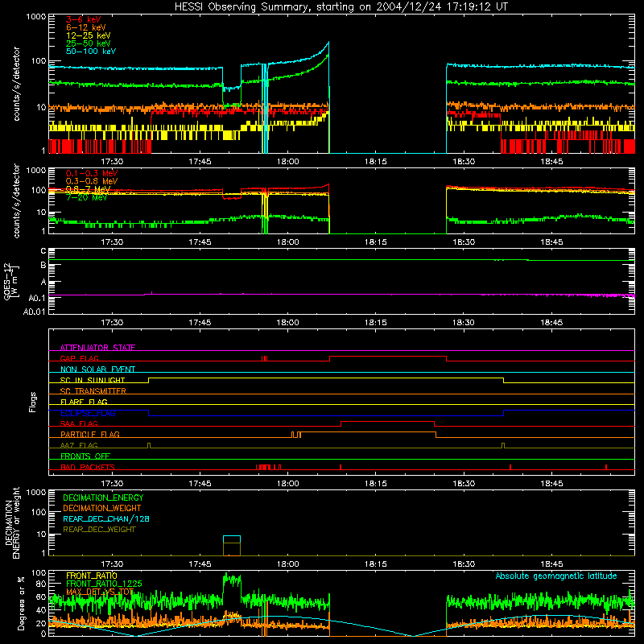The width and height of the screenshot is (644, 644).
Task: Select the ECLIPSE_FLAG label
Action: tap(88, 413)
